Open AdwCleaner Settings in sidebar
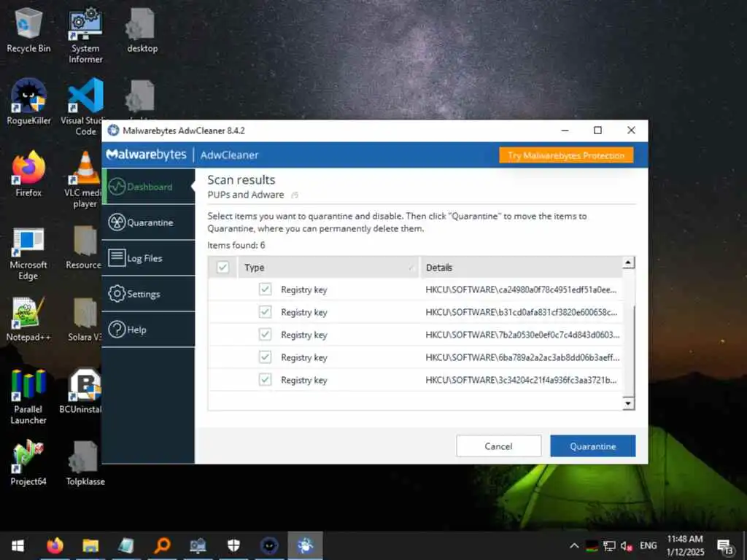This screenshot has width=747, height=560. point(149,294)
